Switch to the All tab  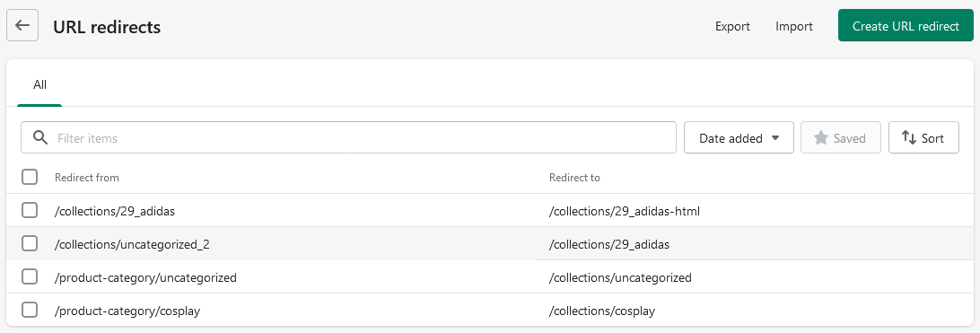[40, 85]
